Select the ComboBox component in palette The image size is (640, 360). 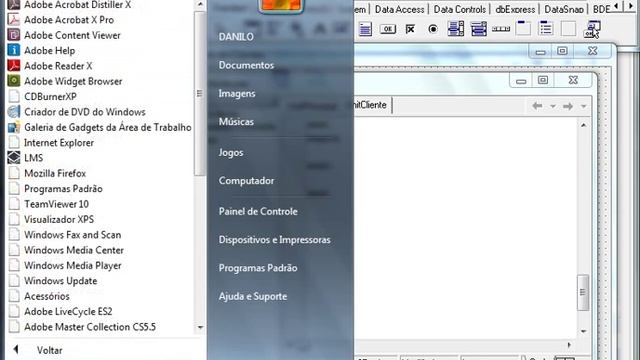[478, 29]
